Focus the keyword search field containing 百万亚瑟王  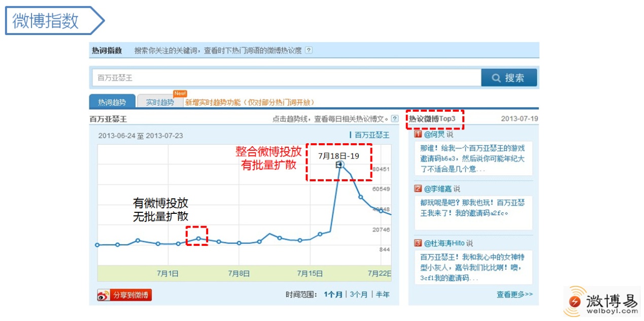click(287, 78)
